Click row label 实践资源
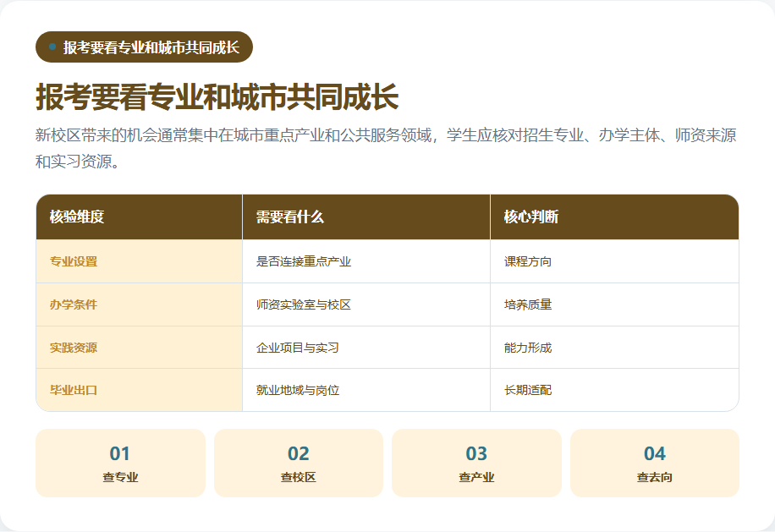The image size is (775, 532). coord(140,348)
